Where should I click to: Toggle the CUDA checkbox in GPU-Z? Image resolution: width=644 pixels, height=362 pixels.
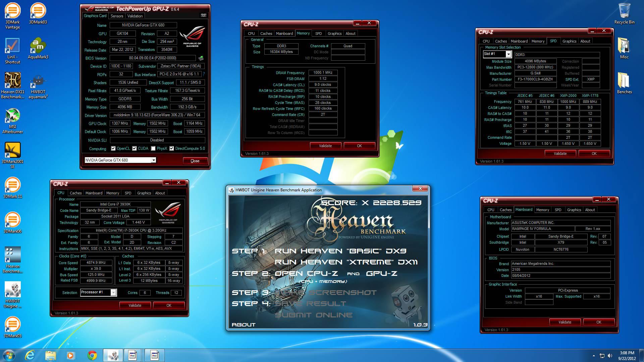click(x=135, y=148)
